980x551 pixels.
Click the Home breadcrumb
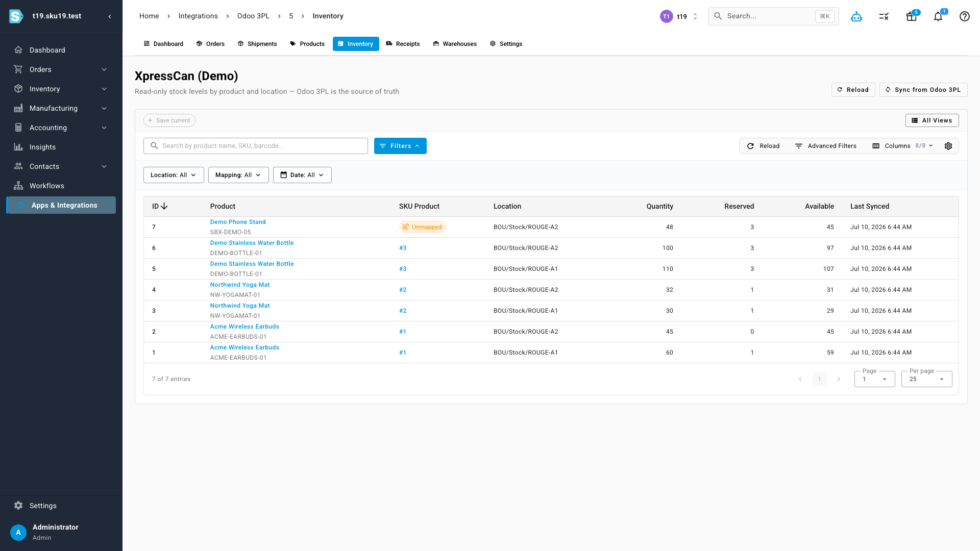click(x=149, y=16)
